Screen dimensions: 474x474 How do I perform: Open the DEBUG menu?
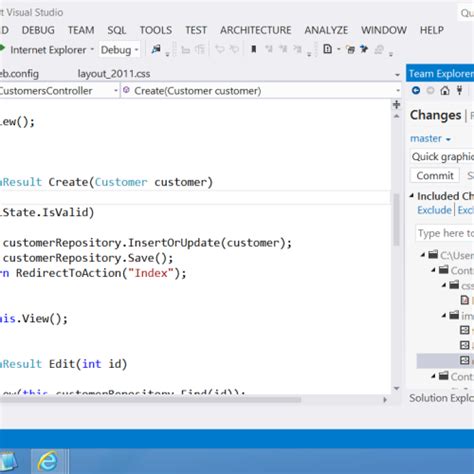pyautogui.click(x=38, y=30)
